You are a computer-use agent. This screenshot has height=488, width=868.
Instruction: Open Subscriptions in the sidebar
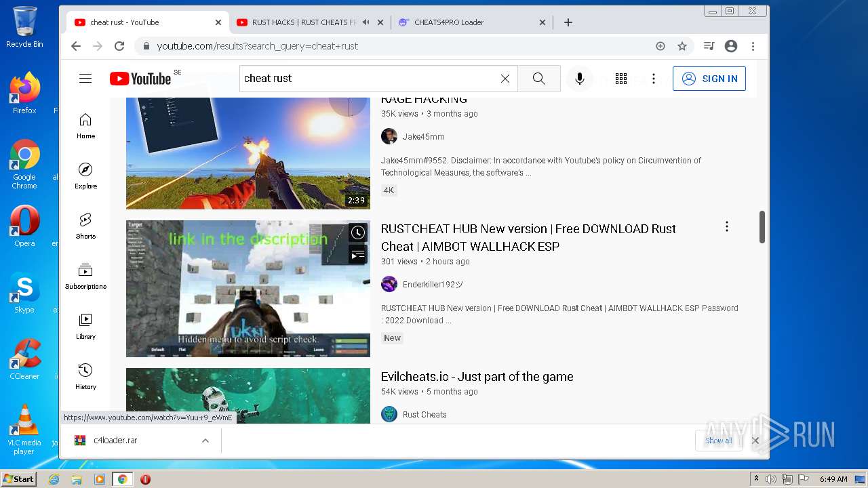coord(85,277)
